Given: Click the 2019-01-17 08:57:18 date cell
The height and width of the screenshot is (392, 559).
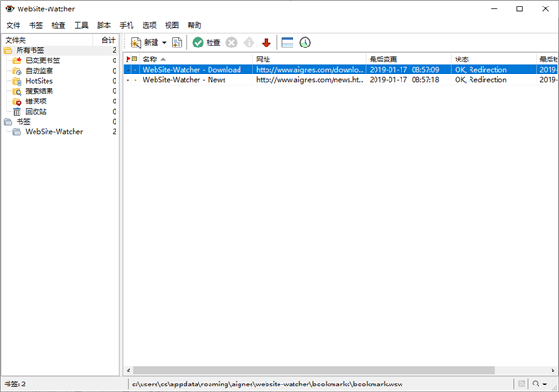Looking at the screenshot, I should [404, 80].
